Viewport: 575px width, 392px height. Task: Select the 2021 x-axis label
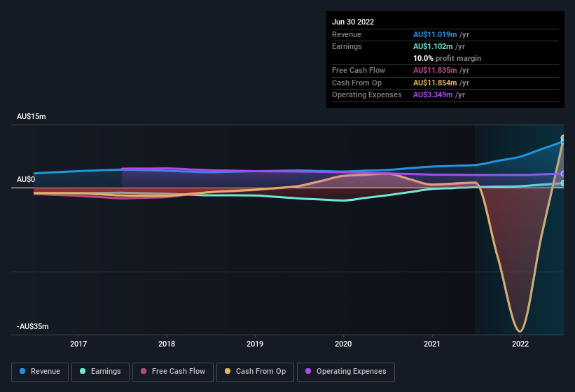coord(432,344)
